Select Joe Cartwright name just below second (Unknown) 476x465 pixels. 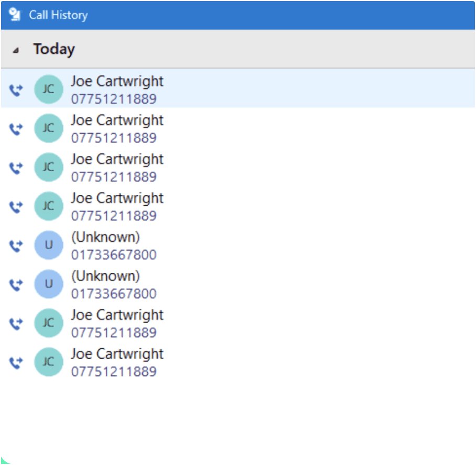(x=117, y=315)
